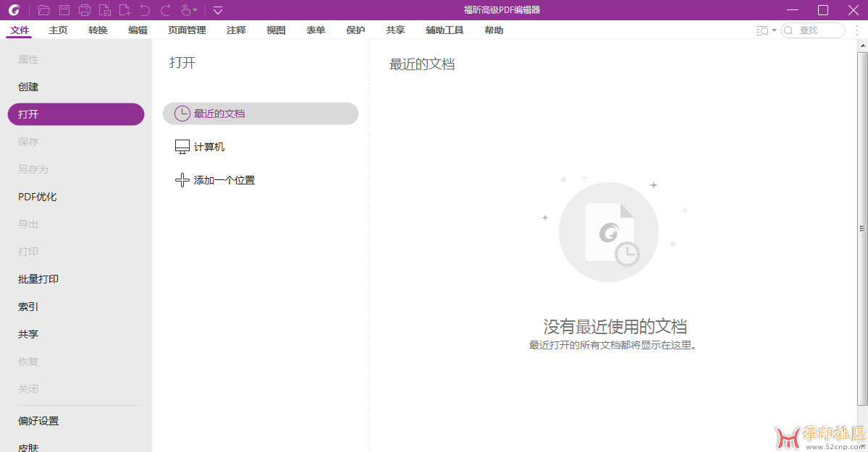This screenshot has width=868, height=452.
Task: Click the printer icon in quick access toolbar
Action: click(x=85, y=10)
